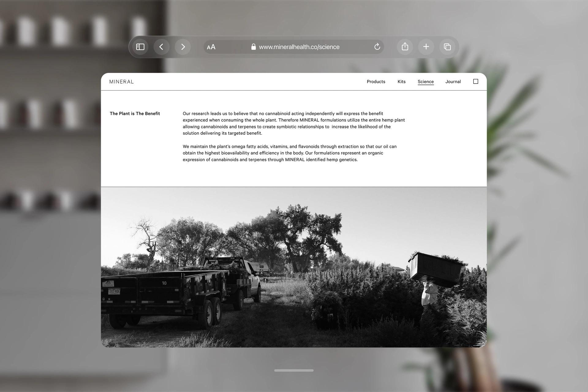Go forward to next page
Viewport: 588px width, 392px height.
tap(183, 47)
